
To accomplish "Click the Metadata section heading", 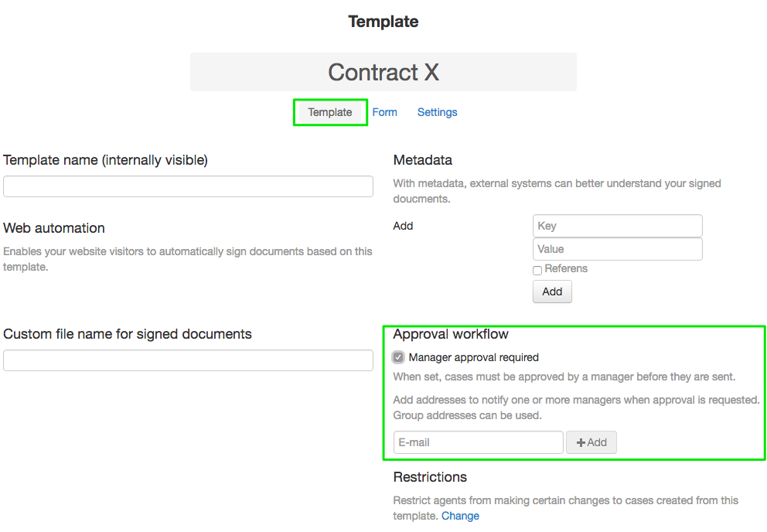I will (x=422, y=160).
